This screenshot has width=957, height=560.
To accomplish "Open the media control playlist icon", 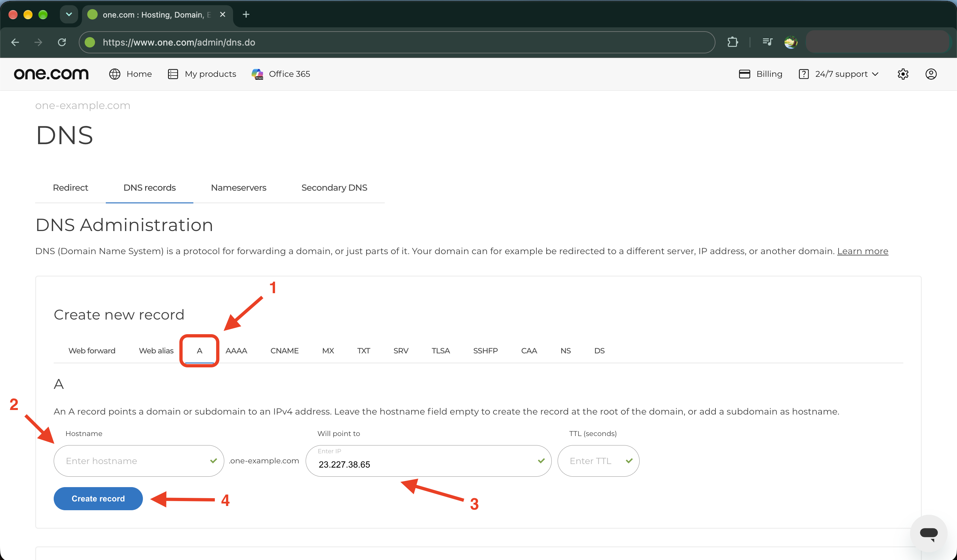I will [x=767, y=42].
